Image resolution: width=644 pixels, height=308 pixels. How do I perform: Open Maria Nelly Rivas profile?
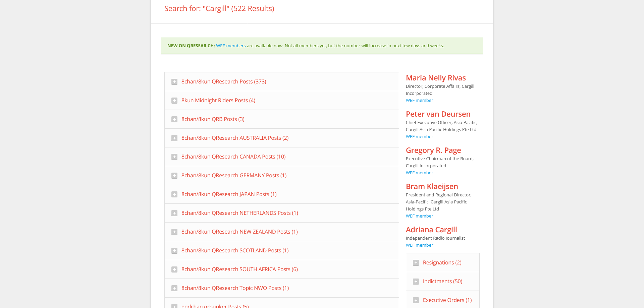click(x=436, y=78)
